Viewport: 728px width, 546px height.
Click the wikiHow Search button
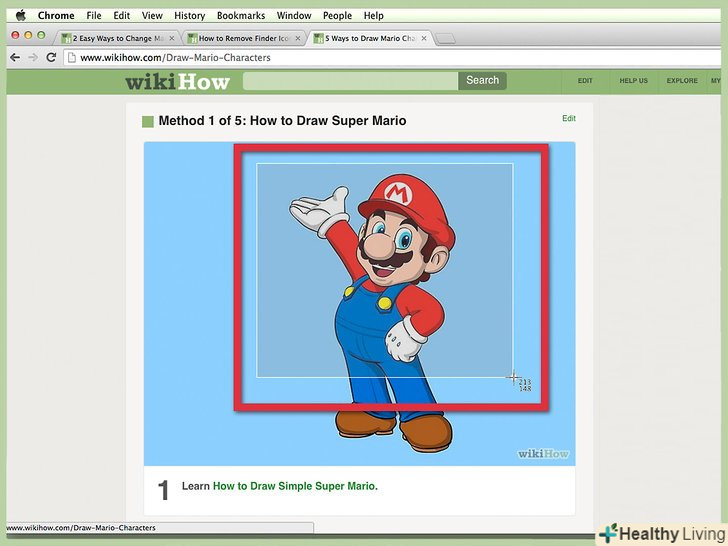tap(482, 81)
